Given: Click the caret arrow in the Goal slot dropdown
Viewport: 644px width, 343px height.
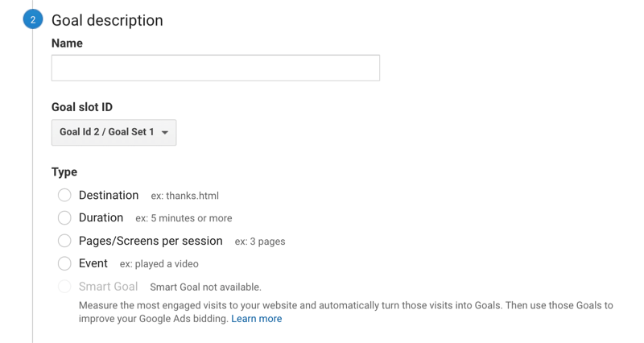Looking at the screenshot, I should pyautogui.click(x=165, y=132).
